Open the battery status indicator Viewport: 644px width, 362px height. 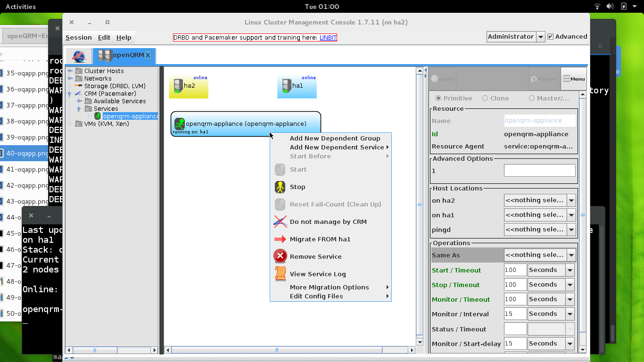pyautogui.click(x=624, y=7)
